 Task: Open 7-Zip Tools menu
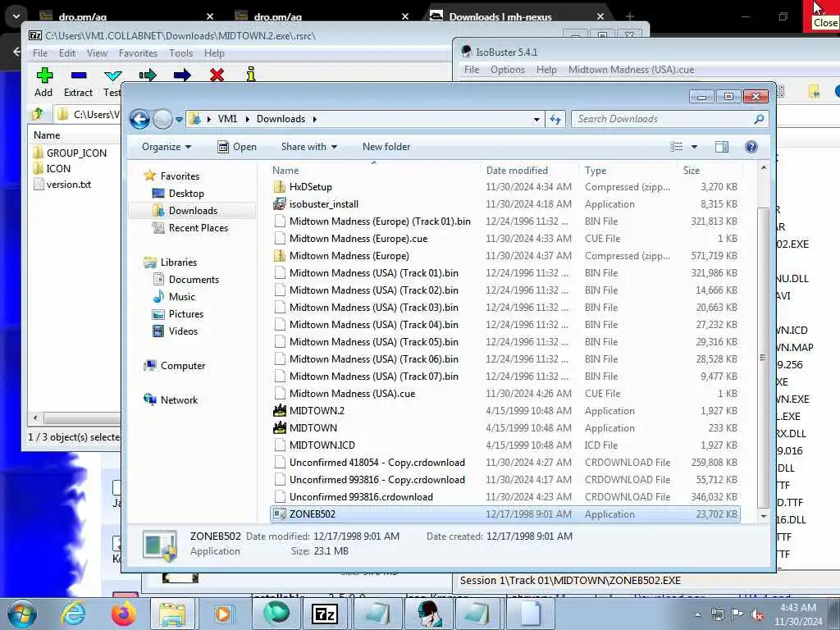[x=181, y=53]
